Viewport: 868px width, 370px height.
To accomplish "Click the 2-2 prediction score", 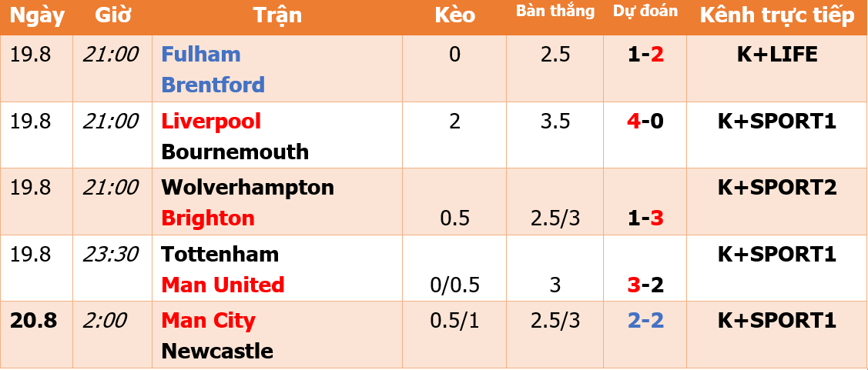I will pos(645,321).
